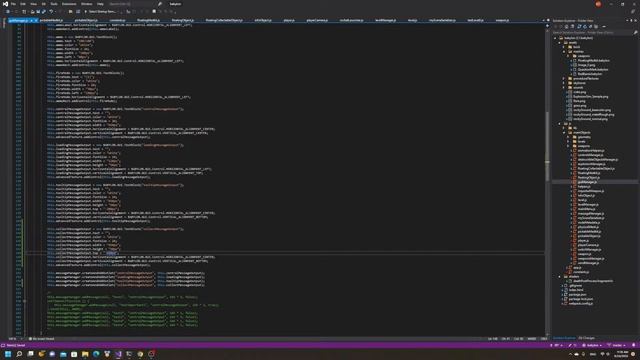Switch to the weapon.js tab
Image resolution: width=640 pixels, height=360 pixels.
coord(502,20)
